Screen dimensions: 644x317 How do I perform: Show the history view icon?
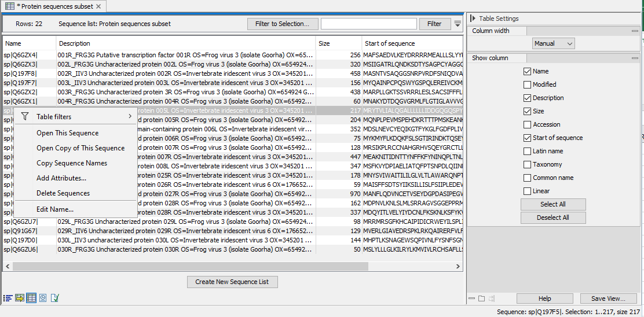(43, 298)
